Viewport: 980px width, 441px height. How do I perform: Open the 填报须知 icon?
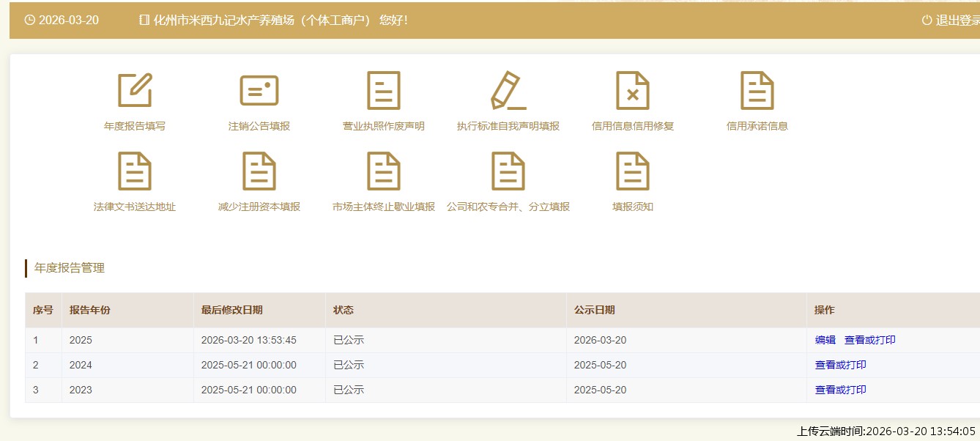tap(633, 171)
